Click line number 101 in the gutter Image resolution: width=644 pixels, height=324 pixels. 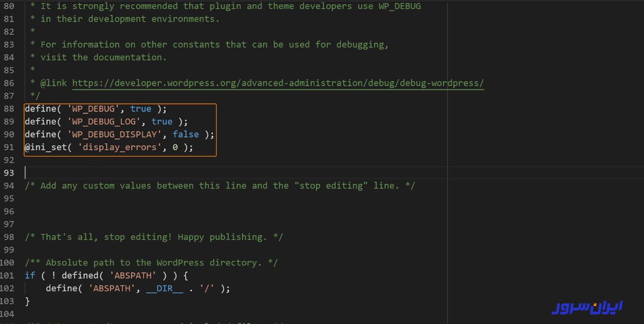pyautogui.click(x=8, y=276)
